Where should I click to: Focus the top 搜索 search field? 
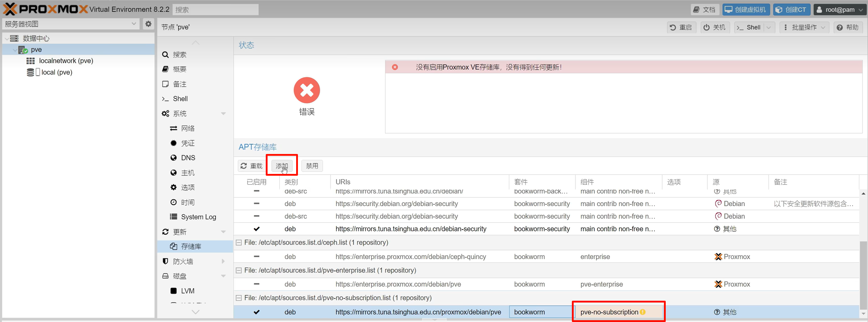coord(215,10)
